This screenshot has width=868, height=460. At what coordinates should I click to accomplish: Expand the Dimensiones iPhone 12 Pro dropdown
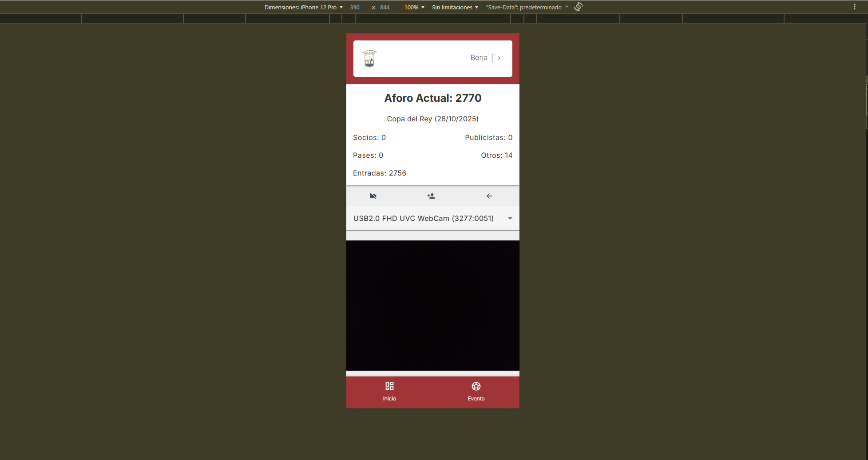[304, 7]
